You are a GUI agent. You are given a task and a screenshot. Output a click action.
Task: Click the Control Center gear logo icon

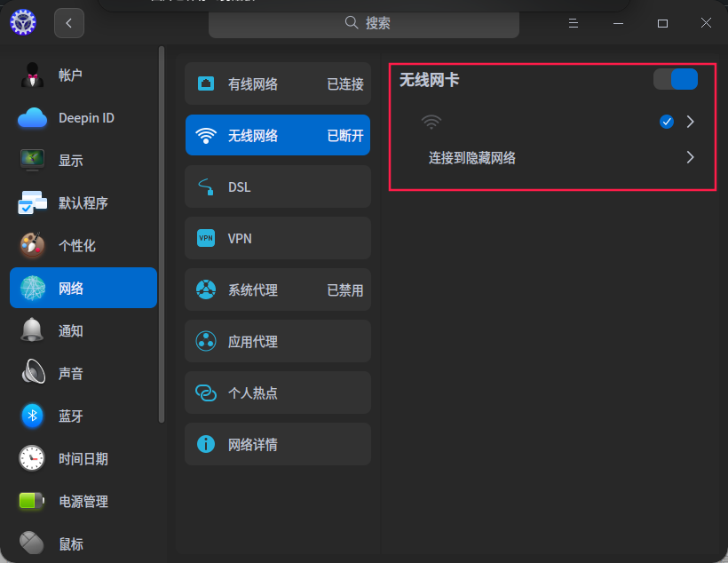(23, 22)
